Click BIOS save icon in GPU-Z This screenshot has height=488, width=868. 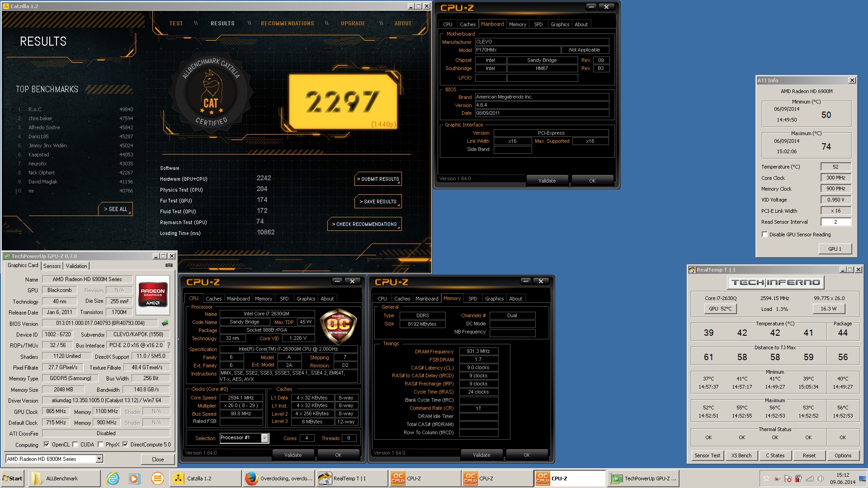[165, 323]
